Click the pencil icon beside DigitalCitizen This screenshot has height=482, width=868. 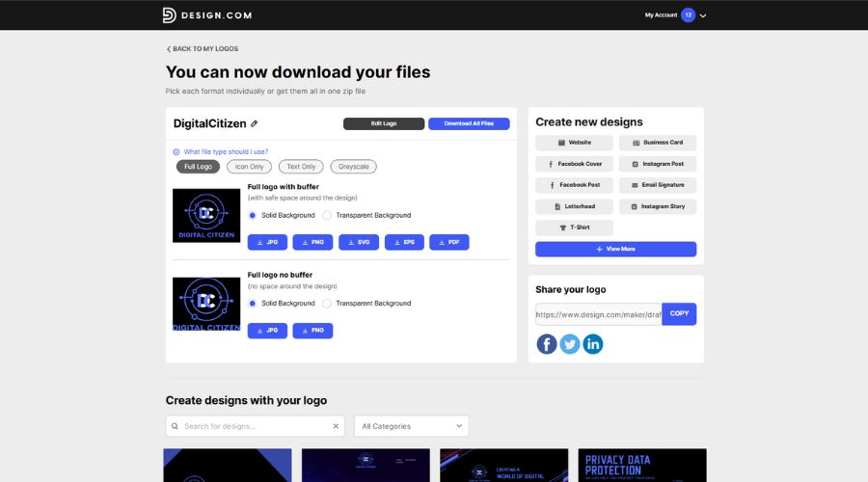[254, 123]
